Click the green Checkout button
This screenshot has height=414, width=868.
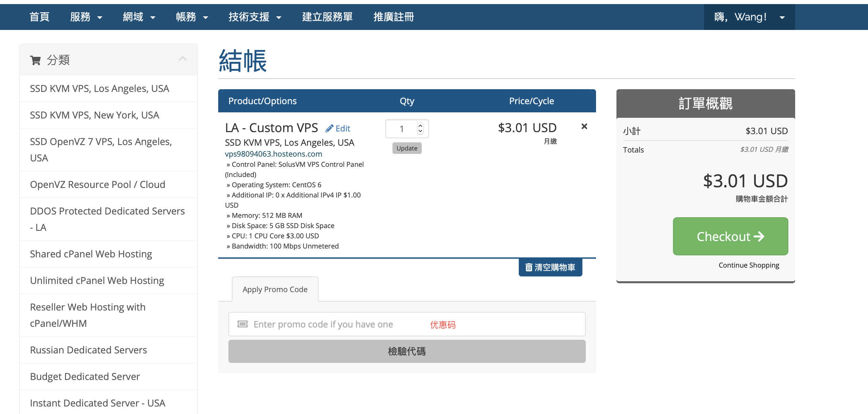coord(730,236)
